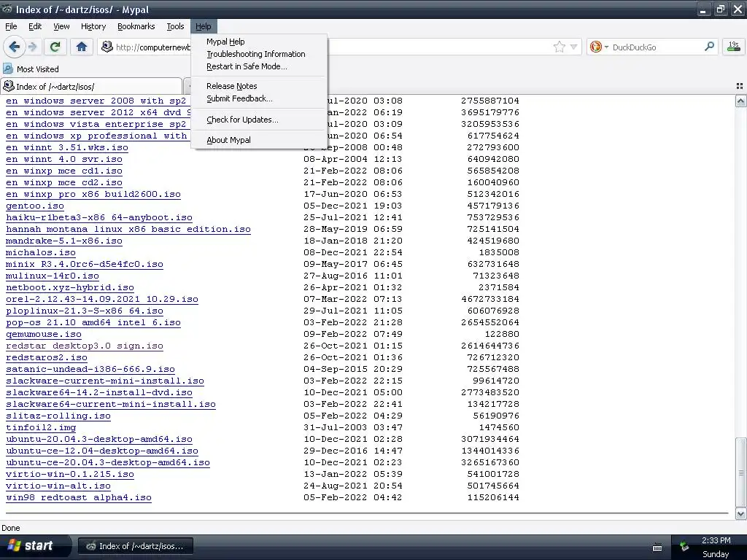Select the Mypal taskbar button

[x=135, y=546]
